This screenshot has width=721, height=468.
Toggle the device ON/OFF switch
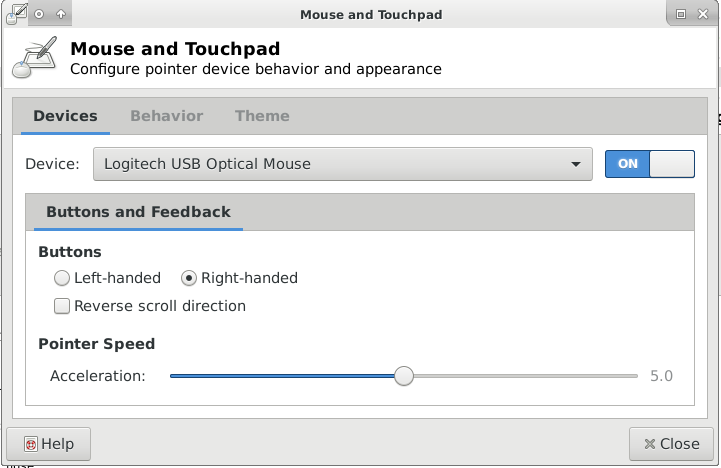point(650,164)
